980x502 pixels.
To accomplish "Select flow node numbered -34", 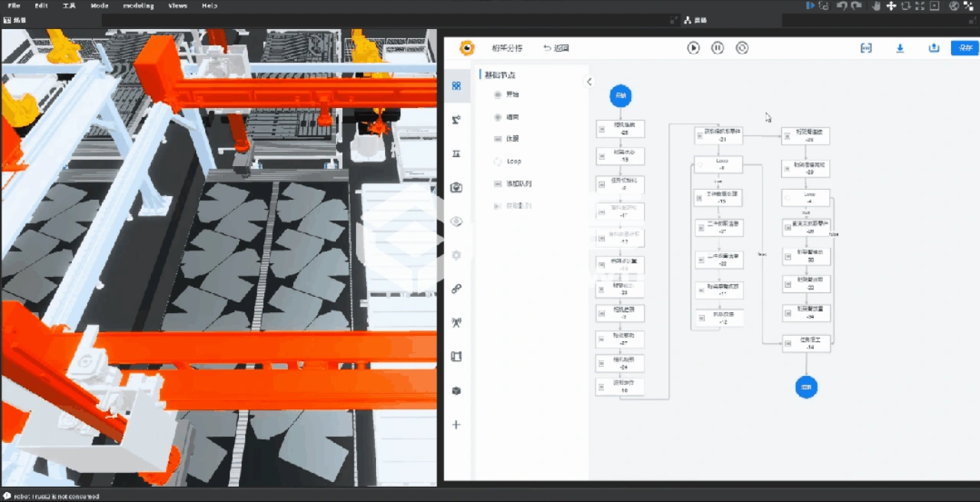I will [x=806, y=312].
